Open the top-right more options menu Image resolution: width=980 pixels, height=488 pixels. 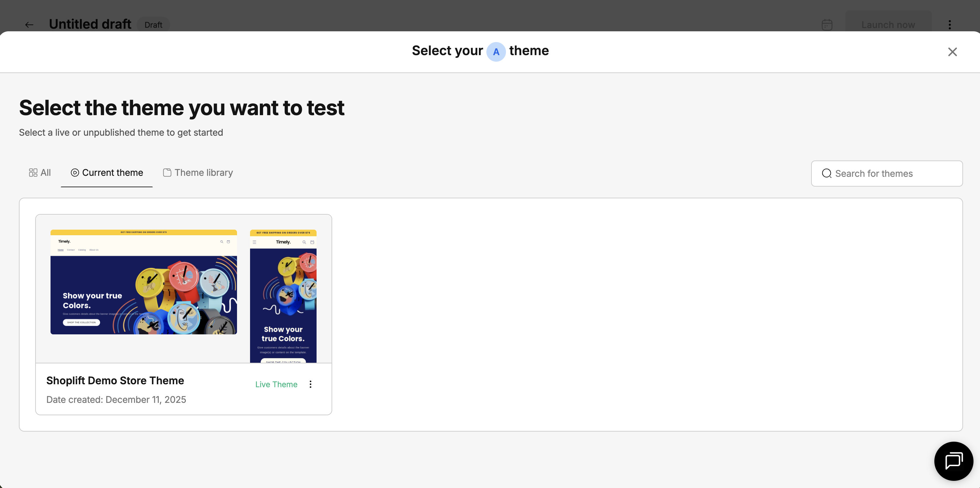pyautogui.click(x=950, y=25)
